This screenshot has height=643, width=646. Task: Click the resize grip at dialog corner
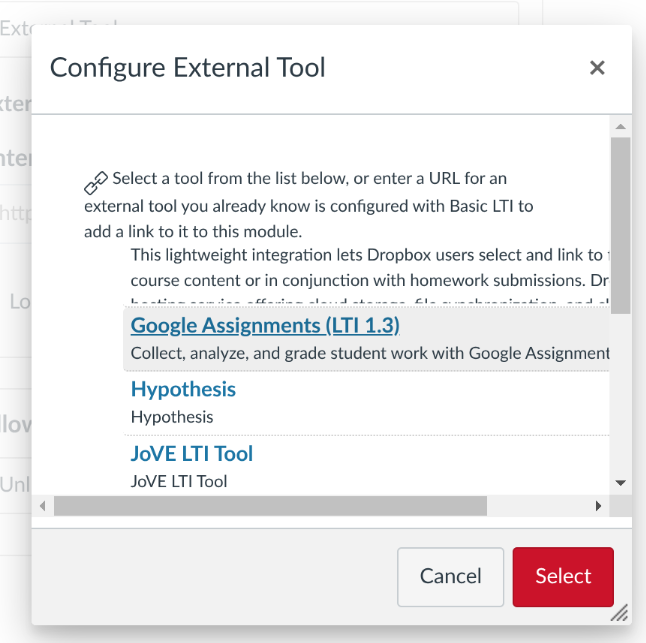(620, 613)
